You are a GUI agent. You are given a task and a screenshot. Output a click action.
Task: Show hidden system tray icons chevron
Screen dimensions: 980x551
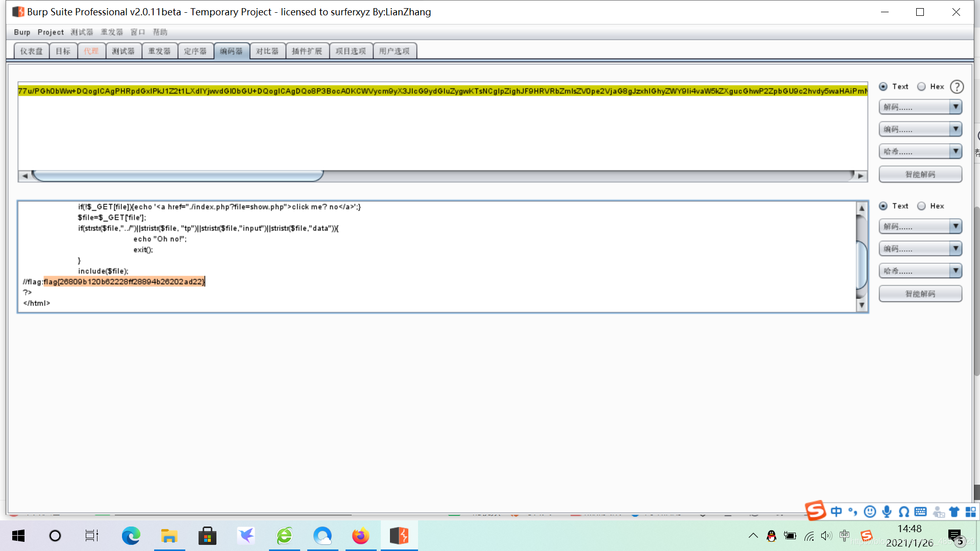[753, 536]
